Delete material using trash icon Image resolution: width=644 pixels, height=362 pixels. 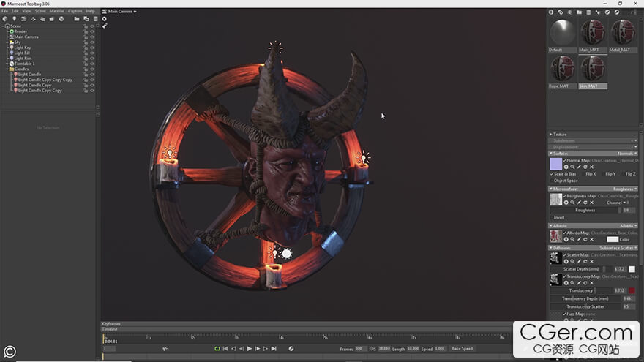tap(588, 12)
